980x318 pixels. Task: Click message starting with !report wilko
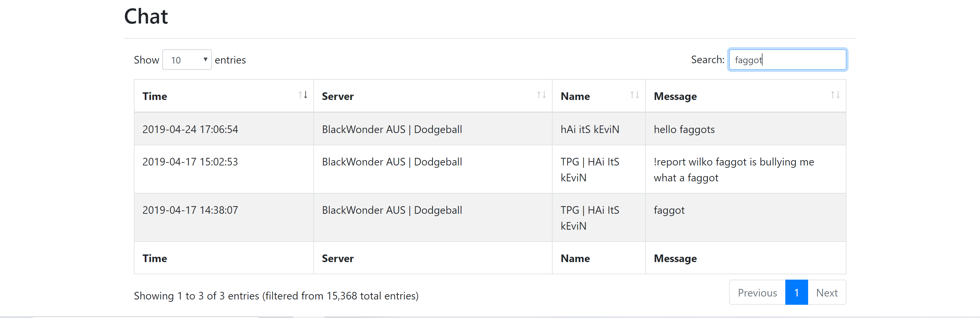click(x=733, y=170)
